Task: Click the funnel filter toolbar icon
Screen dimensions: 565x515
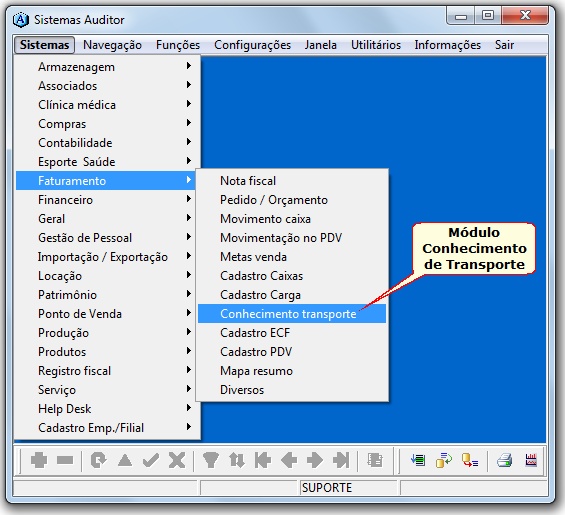Action: pos(211,460)
